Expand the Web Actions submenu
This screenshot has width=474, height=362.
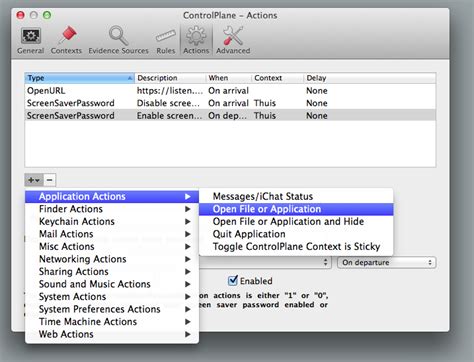112,334
